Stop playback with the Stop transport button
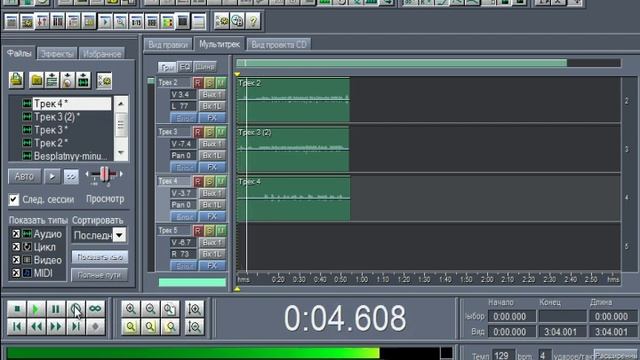This screenshot has width=640, height=360. [17, 309]
